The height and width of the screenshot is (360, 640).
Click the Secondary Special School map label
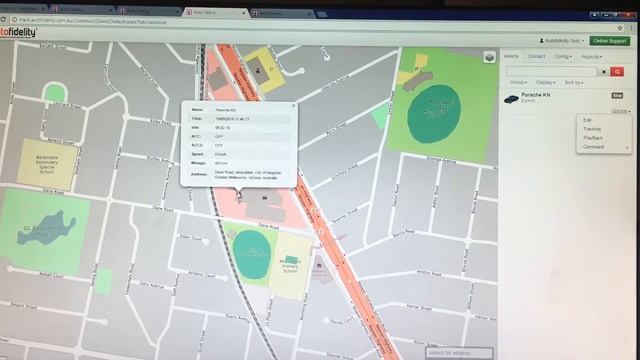(47, 164)
